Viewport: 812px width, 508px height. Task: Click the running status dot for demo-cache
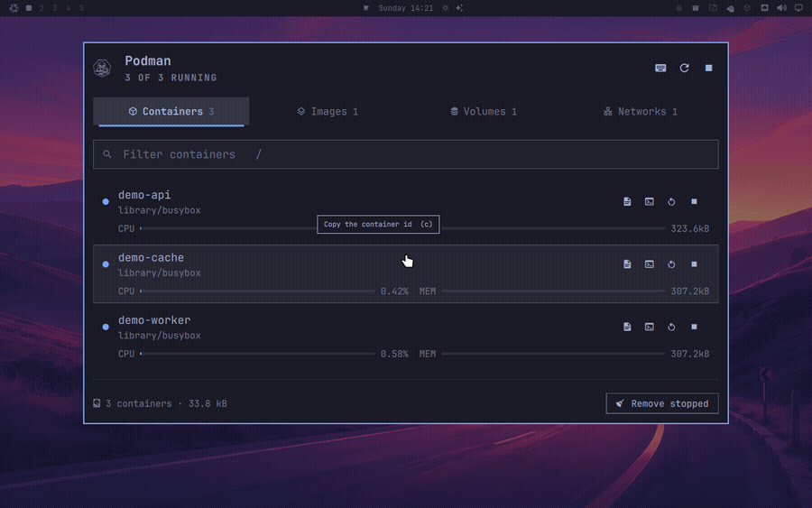click(x=106, y=264)
